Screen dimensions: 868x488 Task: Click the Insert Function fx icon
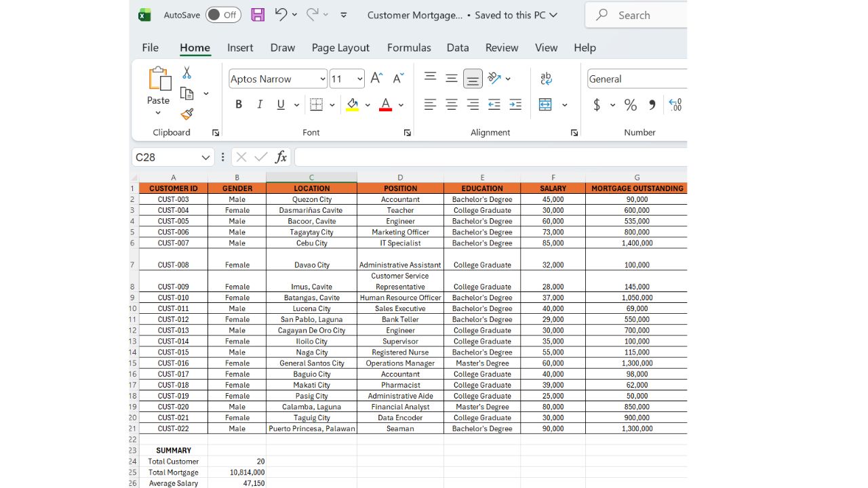[281, 157]
